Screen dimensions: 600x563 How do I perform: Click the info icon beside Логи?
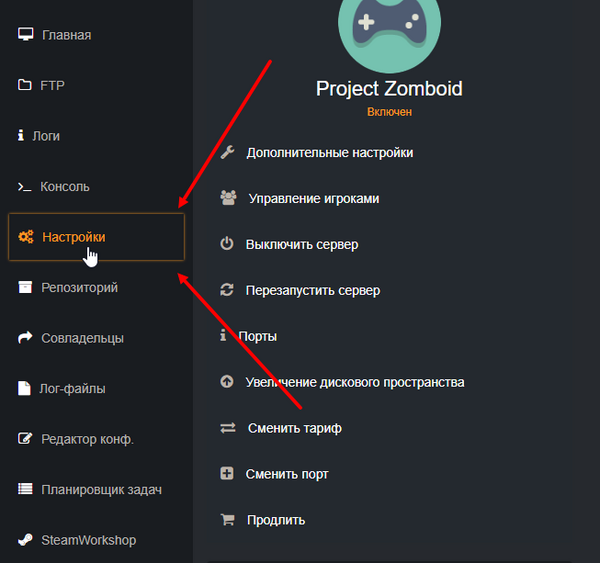click(x=21, y=135)
